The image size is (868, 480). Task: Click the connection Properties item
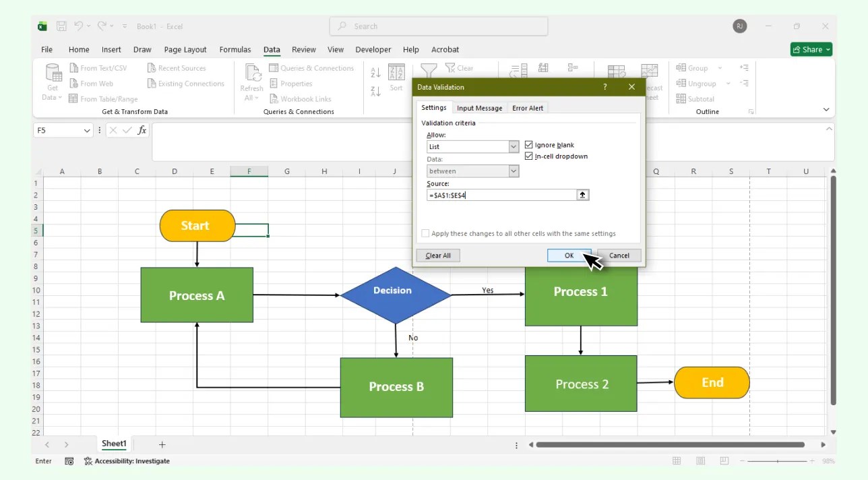291,84
